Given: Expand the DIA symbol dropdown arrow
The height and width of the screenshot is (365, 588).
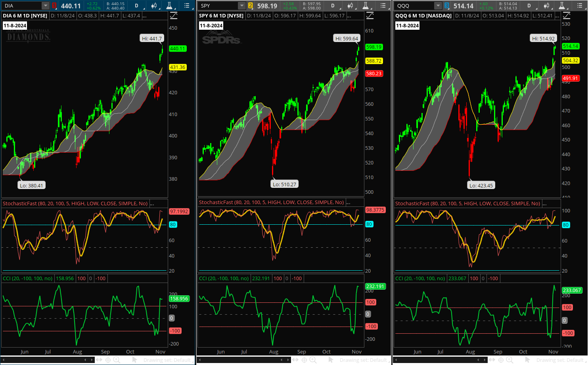Looking at the screenshot, I should [x=46, y=6].
